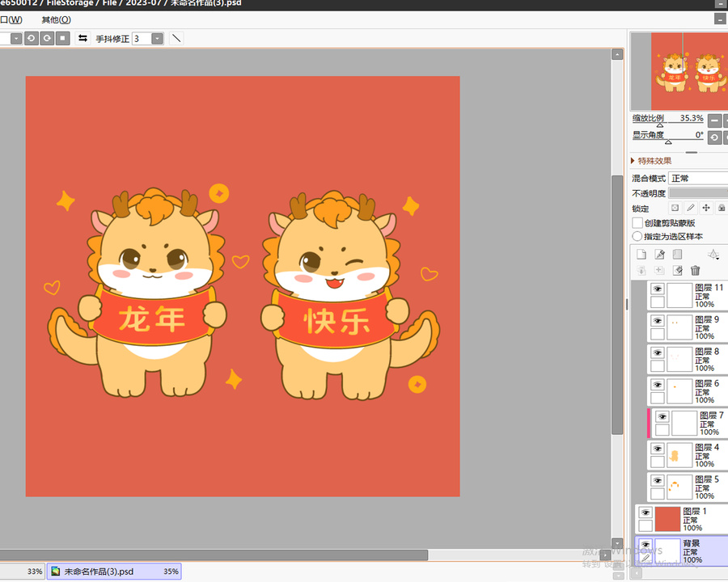Screen dimensions: 728x582
Task: Delete the layer with the trash icon
Action: coord(695,270)
